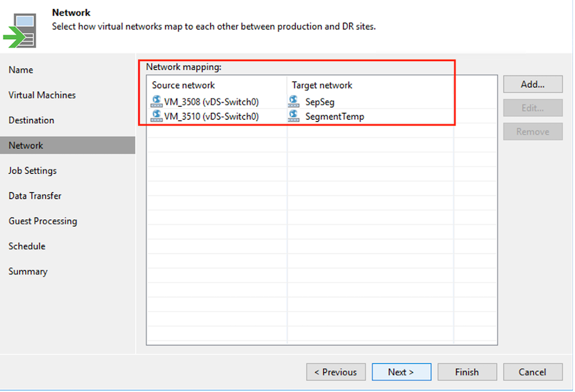Go to Virtual Machines step
The height and width of the screenshot is (392, 575).
pos(42,95)
